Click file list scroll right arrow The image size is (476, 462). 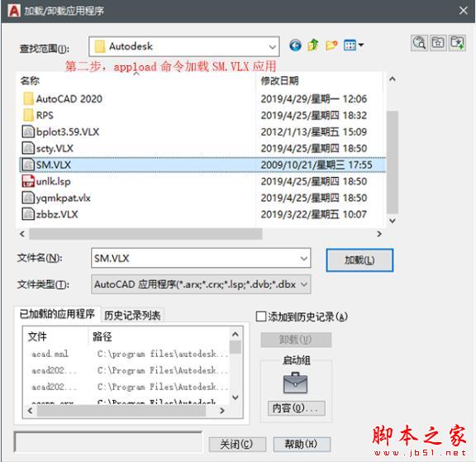pyautogui.click(x=378, y=234)
